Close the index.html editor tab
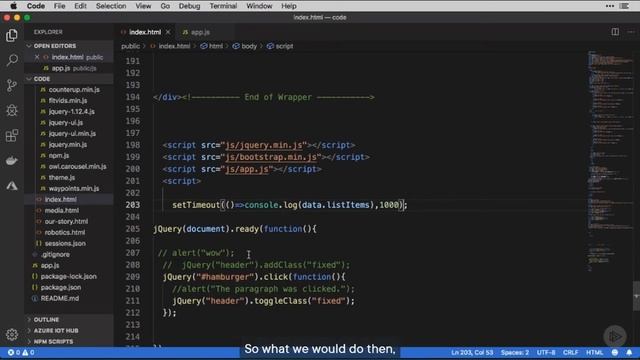This screenshot has height=360, width=640. coord(168,32)
